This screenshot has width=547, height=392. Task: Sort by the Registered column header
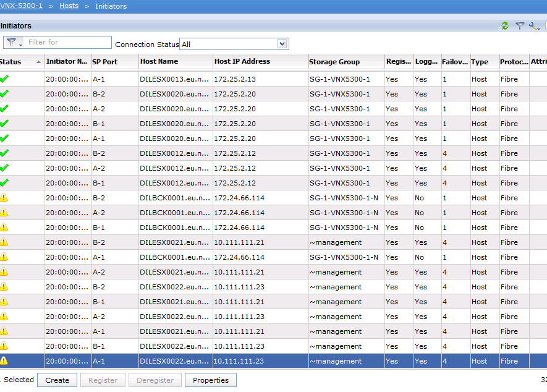coord(399,61)
